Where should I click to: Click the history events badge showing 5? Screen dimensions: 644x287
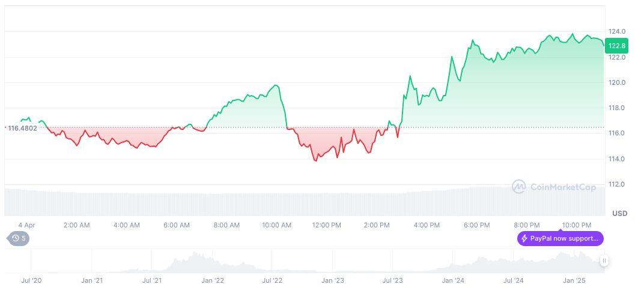click(19, 238)
